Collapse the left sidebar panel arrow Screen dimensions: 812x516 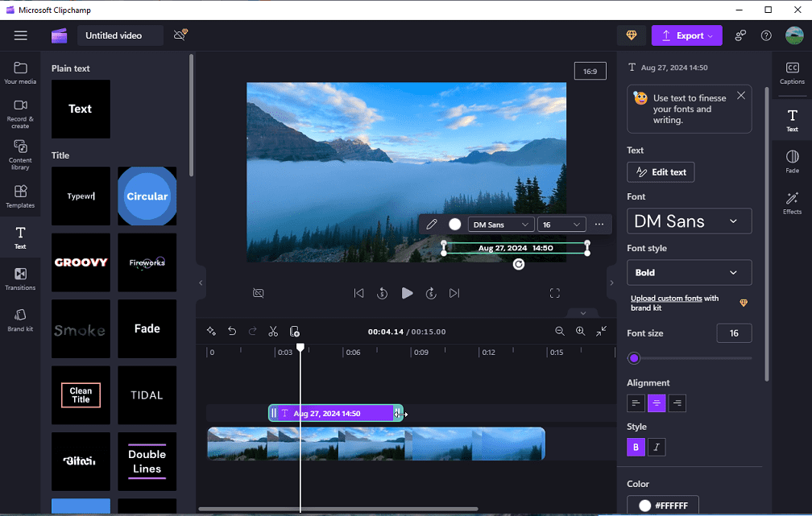tap(201, 283)
